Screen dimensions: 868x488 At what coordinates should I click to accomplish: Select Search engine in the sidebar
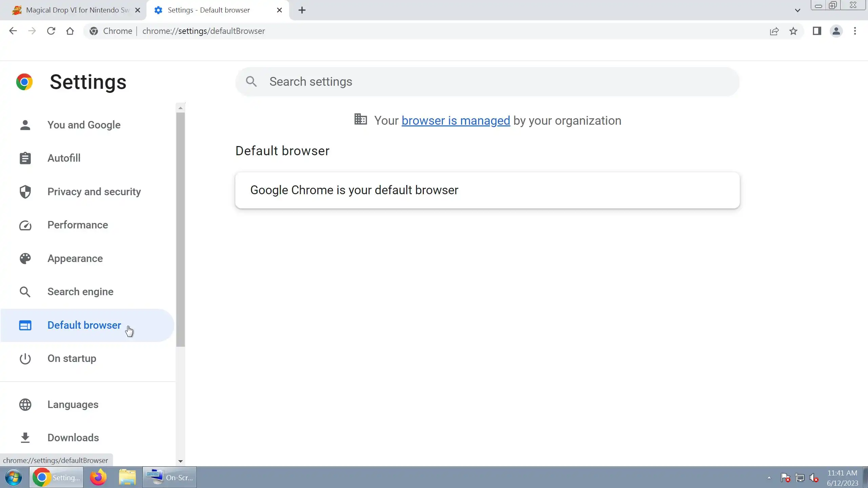point(80,291)
